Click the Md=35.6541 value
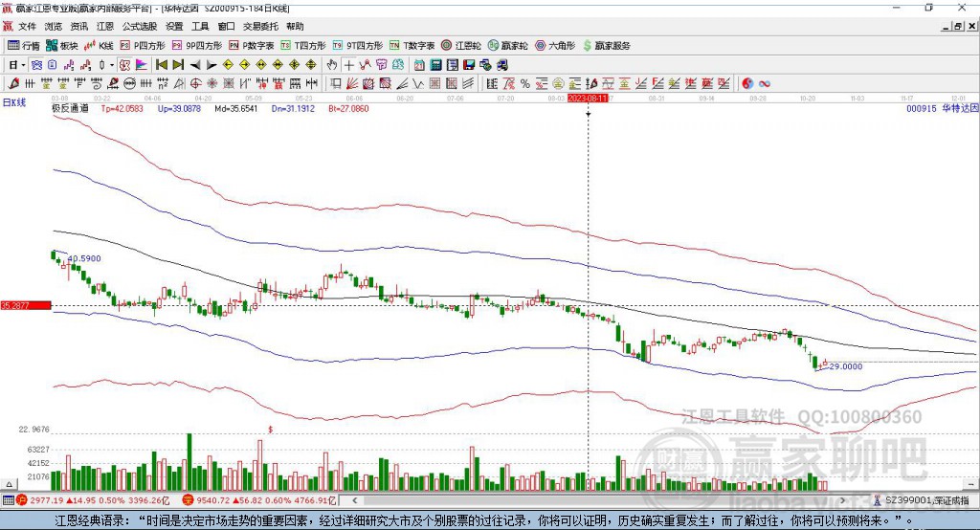This screenshot has width=980, height=530. [x=235, y=109]
